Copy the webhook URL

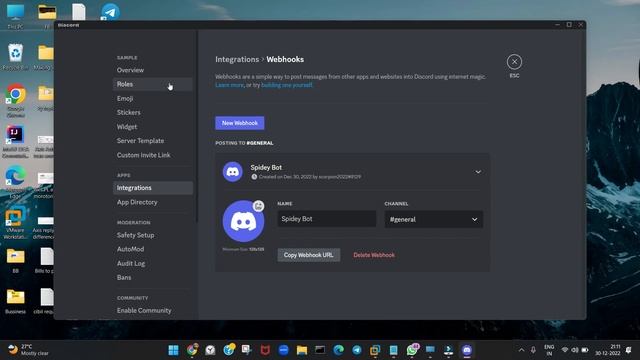point(309,255)
